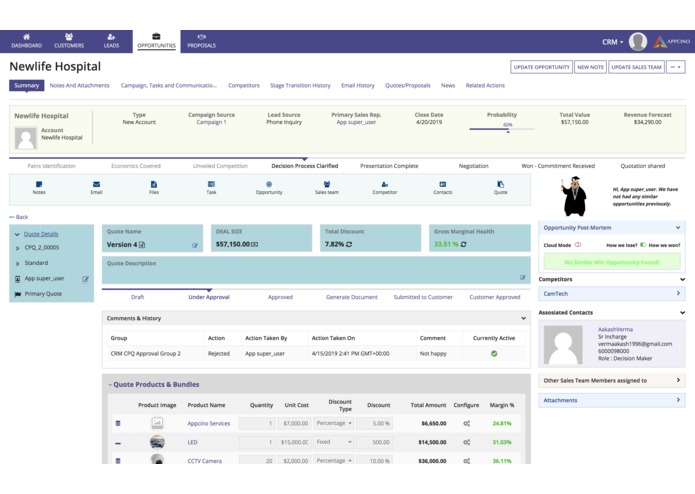Remove the LED product row
This screenshot has width=695, height=494.
[118, 443]
